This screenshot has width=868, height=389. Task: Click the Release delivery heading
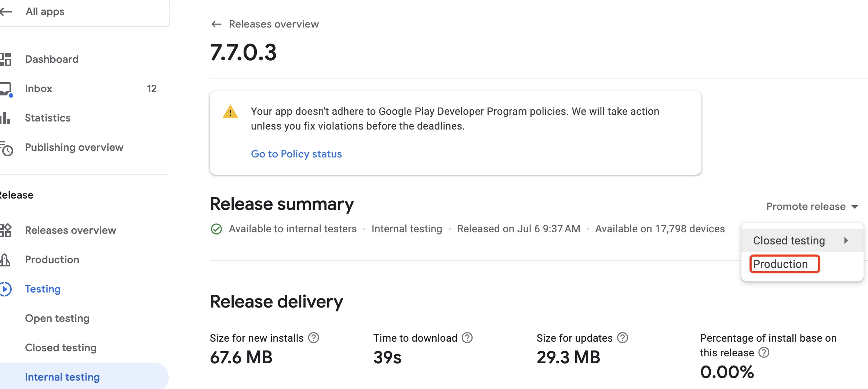[x=276, y=302]
